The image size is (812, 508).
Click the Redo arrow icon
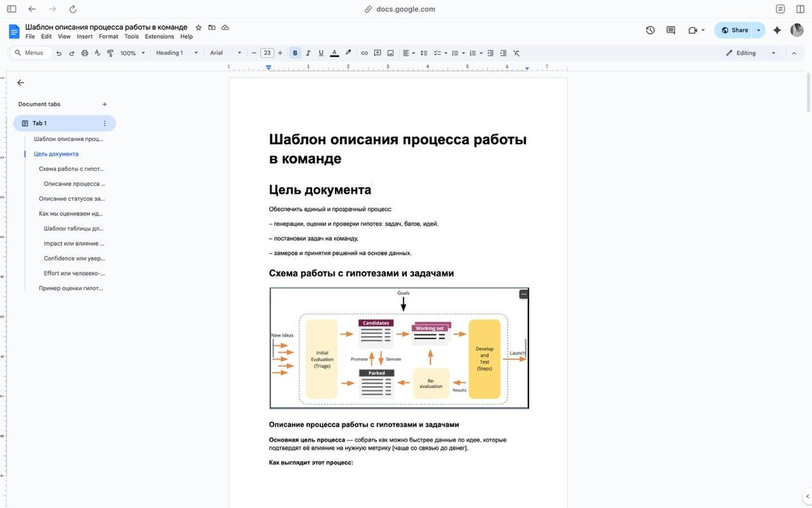pos(72,53)
